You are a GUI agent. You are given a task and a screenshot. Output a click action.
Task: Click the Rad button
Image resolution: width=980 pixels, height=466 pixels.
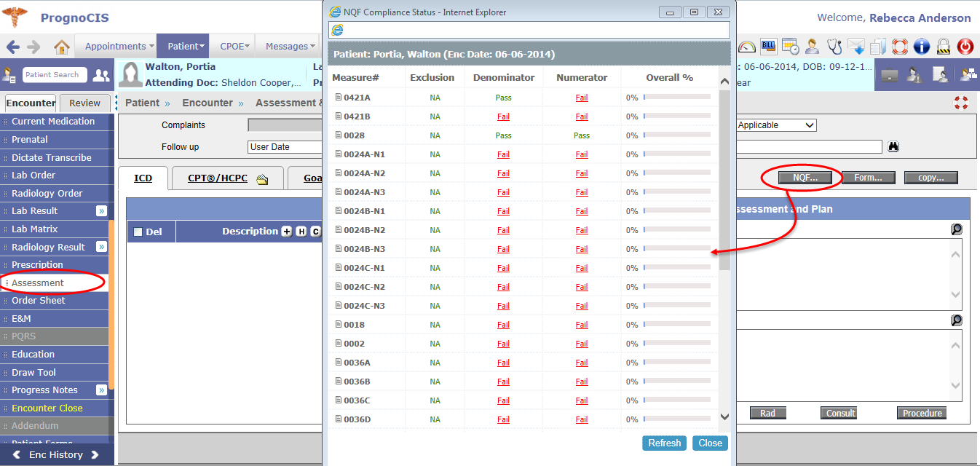[768, 413]
